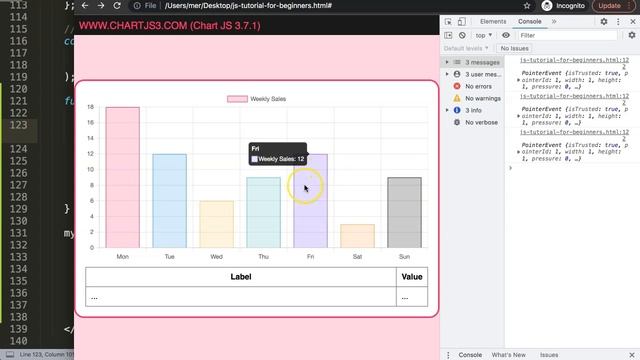Viewport: 640px width, 360px height.
Task: Click the No warnings triangle icon
Action: click(457, 98)
